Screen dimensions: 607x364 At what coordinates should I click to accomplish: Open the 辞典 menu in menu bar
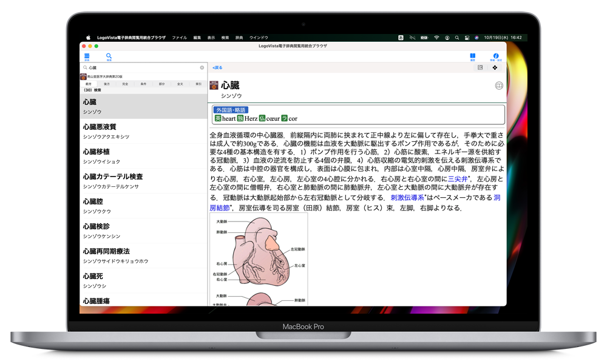click(239, 38)
